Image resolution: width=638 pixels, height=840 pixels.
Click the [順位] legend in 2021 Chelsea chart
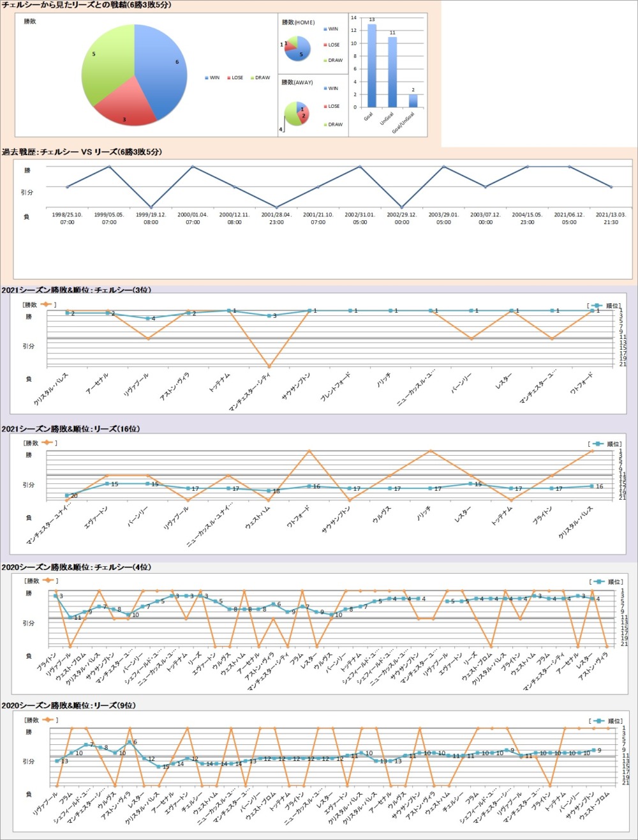pyautogui.click(x=604, y=306)
